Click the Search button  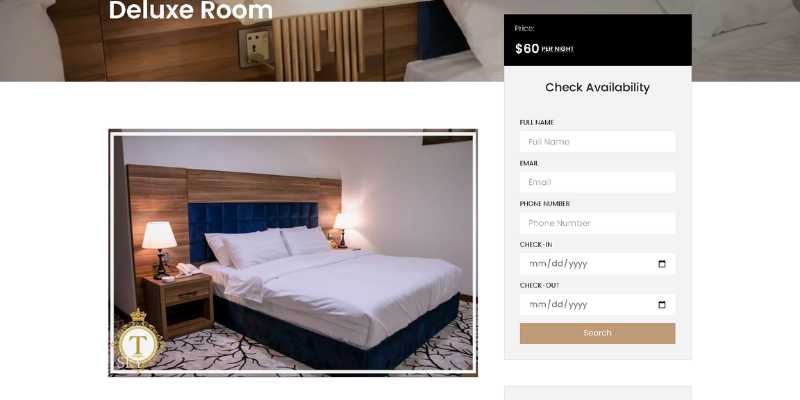point(597,333)
